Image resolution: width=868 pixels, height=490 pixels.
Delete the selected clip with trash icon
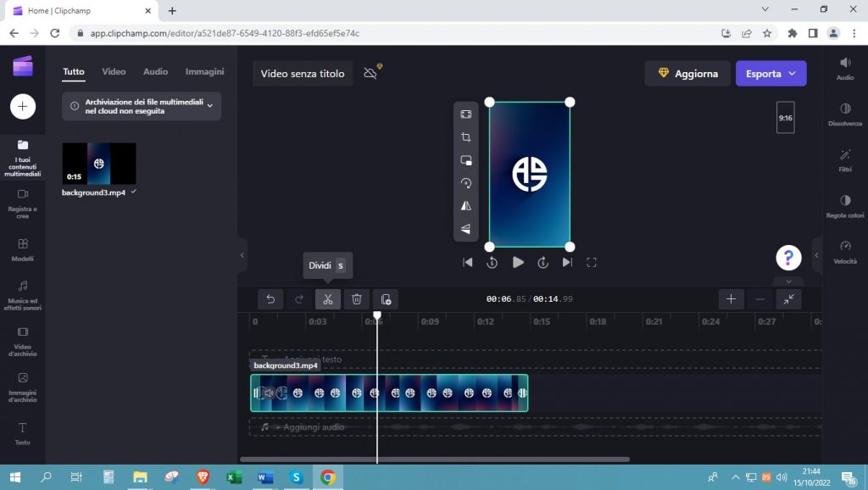pyautogui.click(x=357, y=299)
